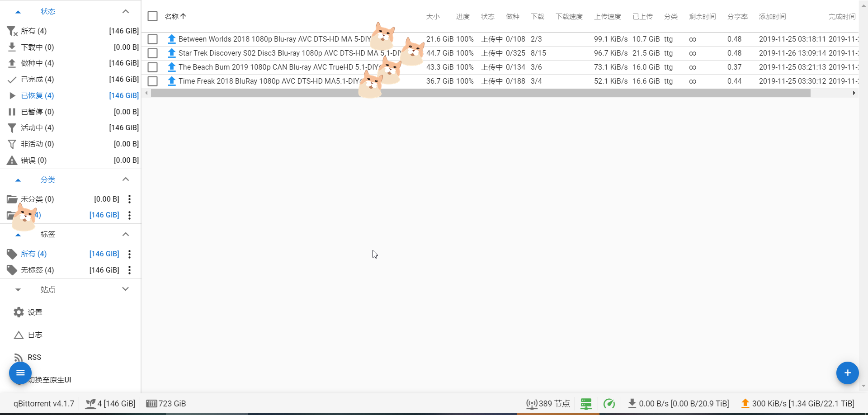Check the Between Worlds 2018 torrent checkbox
The width and height of the screenshot is (868, 415).
click(x=153, y=39)
